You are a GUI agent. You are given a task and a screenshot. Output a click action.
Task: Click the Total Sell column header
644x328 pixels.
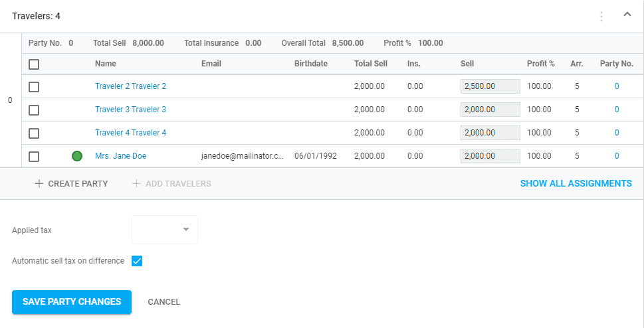coord(371,64)
